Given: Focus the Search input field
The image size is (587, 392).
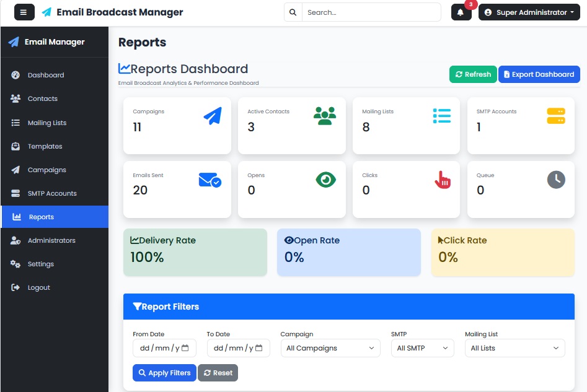Looking at the screenshot, I should [x=371, y=12].
